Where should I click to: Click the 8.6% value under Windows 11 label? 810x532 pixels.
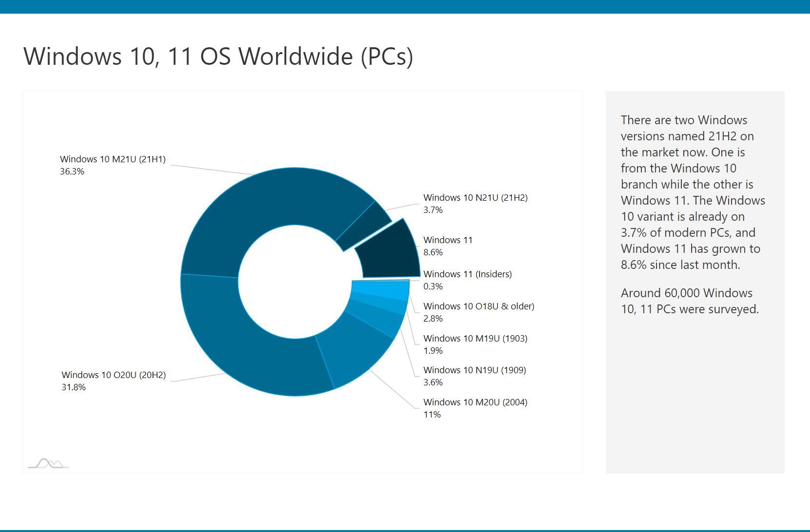(433, 252)
